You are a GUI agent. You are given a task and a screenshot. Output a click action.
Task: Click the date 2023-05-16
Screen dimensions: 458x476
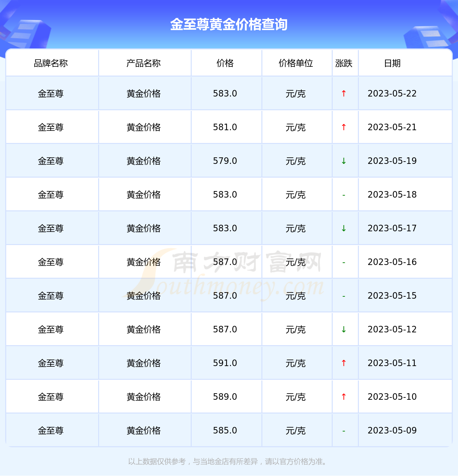click(392, 262)
